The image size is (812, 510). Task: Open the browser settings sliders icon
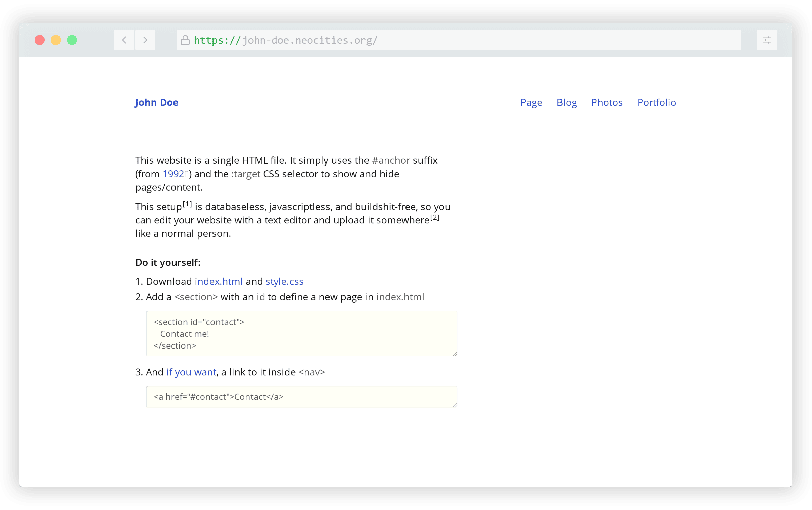point(767,40)
